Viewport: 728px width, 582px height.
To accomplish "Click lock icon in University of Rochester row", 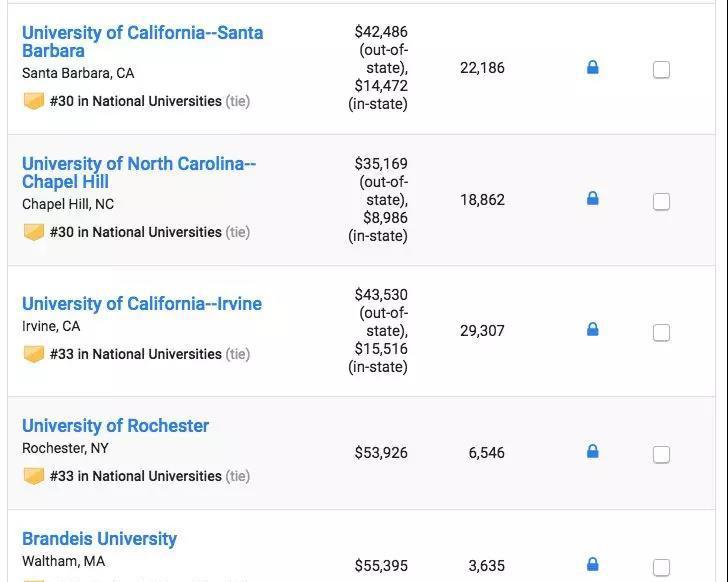I will tap(592, 452).
